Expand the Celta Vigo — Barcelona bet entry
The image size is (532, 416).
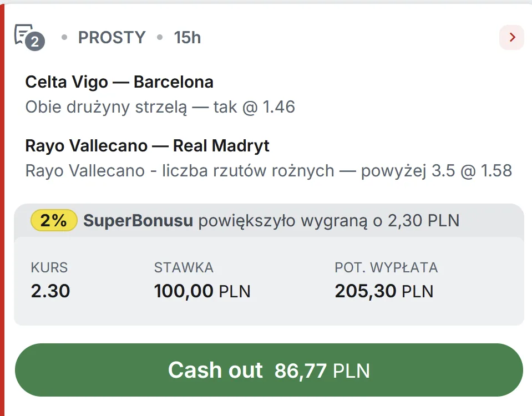[x=119, y=82]
